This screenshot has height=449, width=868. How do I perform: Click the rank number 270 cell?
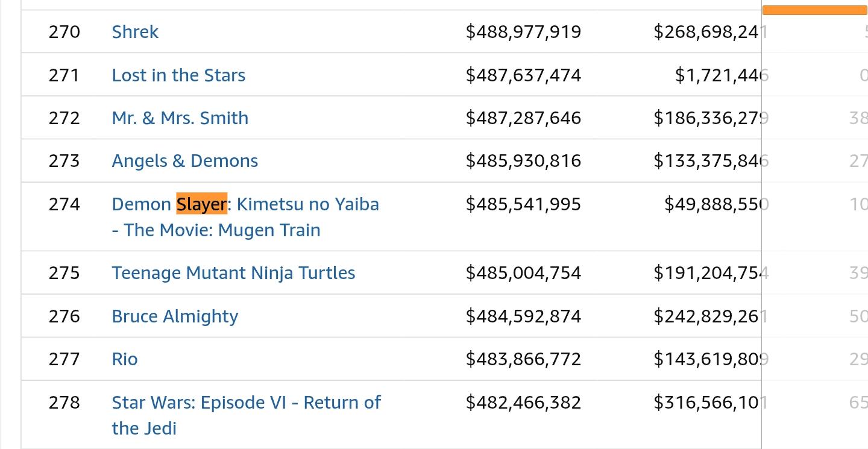(64, 32)
